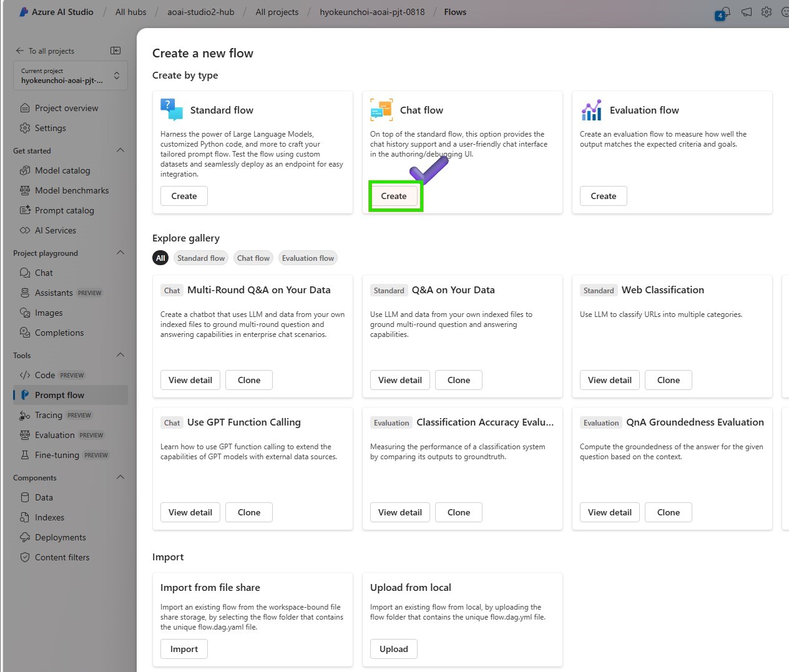The height and width of the screenshot is (672, 789).
Task: Create a Standard flow
Action: (184, 196)
